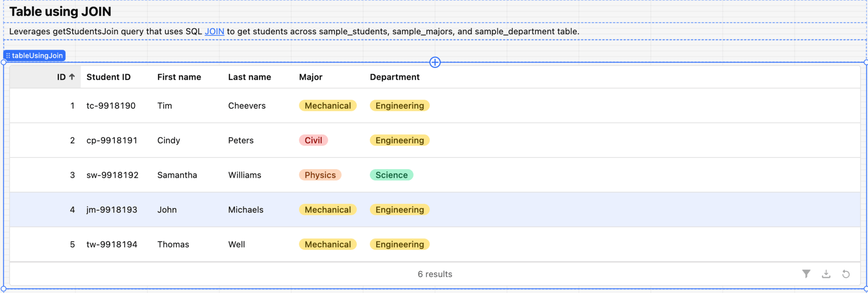Click the Engineering tag in Tim's row
The height and width of the screenshot is (293, 868).
coord(400,106)
